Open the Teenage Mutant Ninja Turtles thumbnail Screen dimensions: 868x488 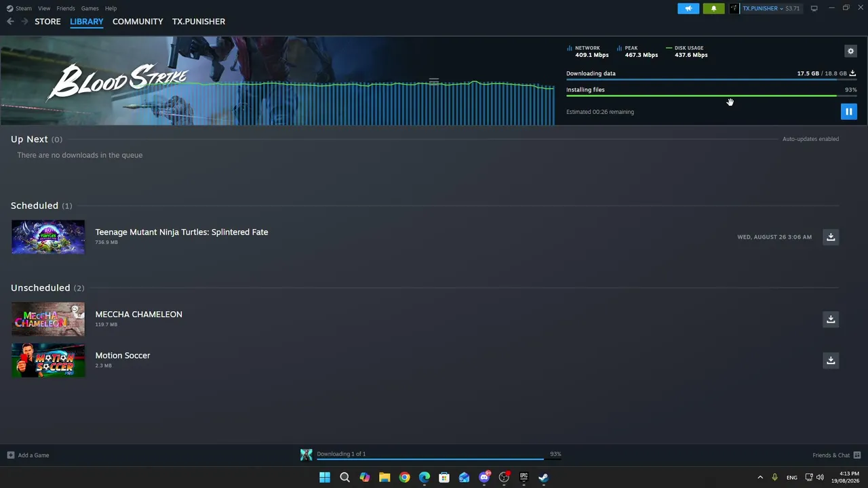(48, 237)
